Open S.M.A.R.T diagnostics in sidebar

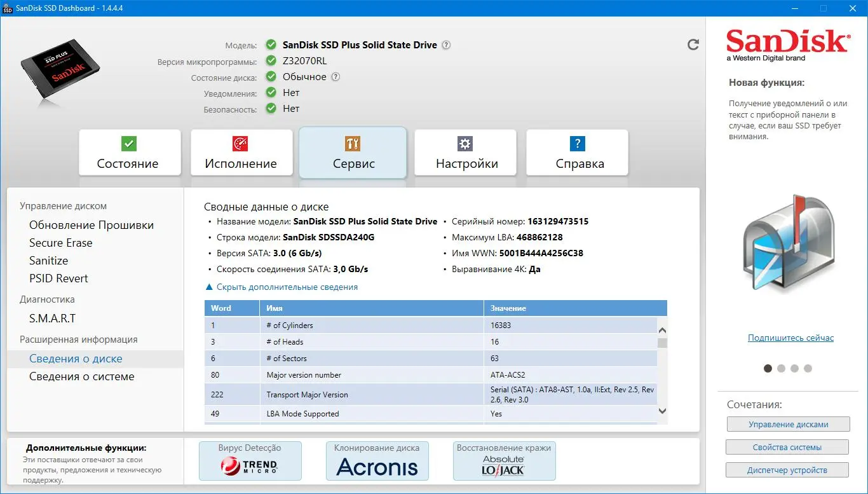pos(52,319)
